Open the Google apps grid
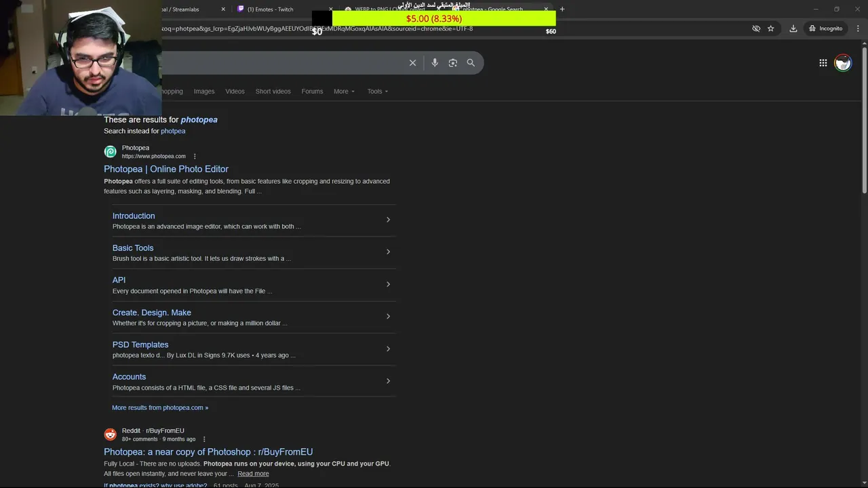Screen dimensions: 868x488 pos(823,63)
